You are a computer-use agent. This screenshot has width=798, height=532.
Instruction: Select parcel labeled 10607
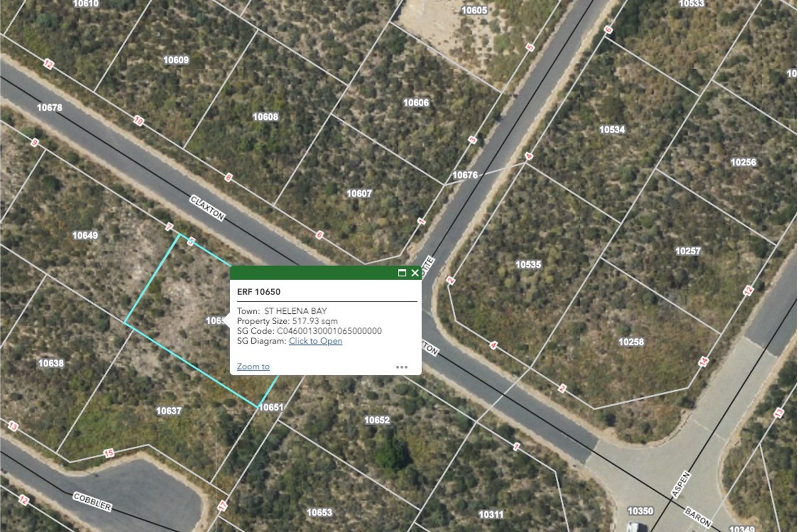point(359,194)
